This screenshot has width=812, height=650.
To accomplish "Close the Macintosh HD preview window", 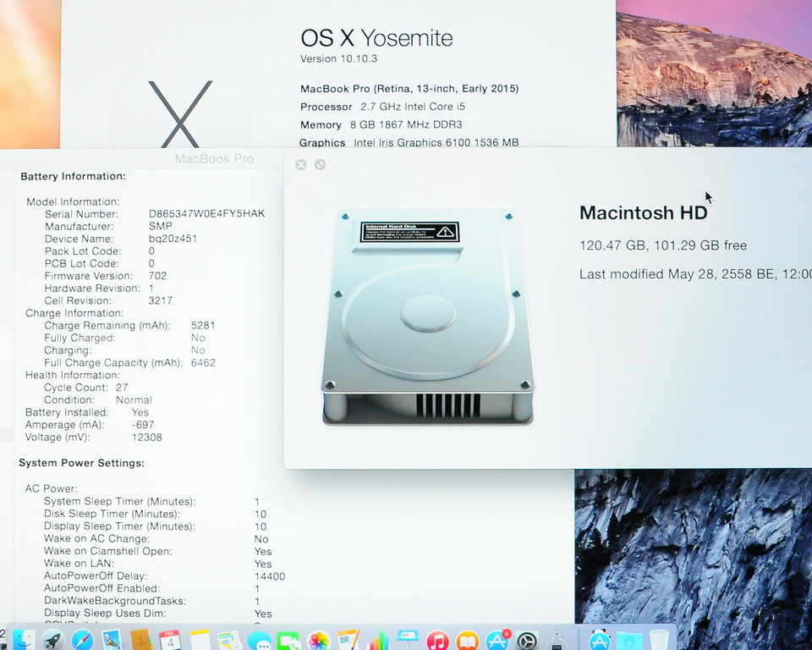I will [x=301, y=164].
